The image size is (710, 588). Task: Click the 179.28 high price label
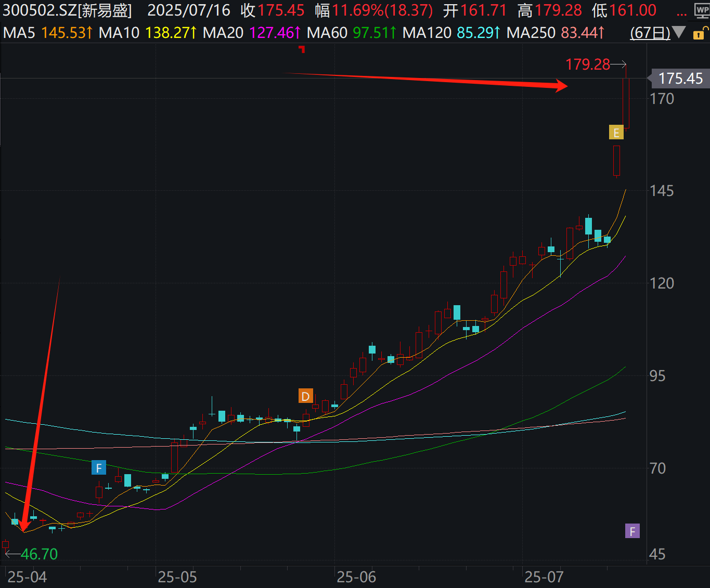click(x=588, y=64)
